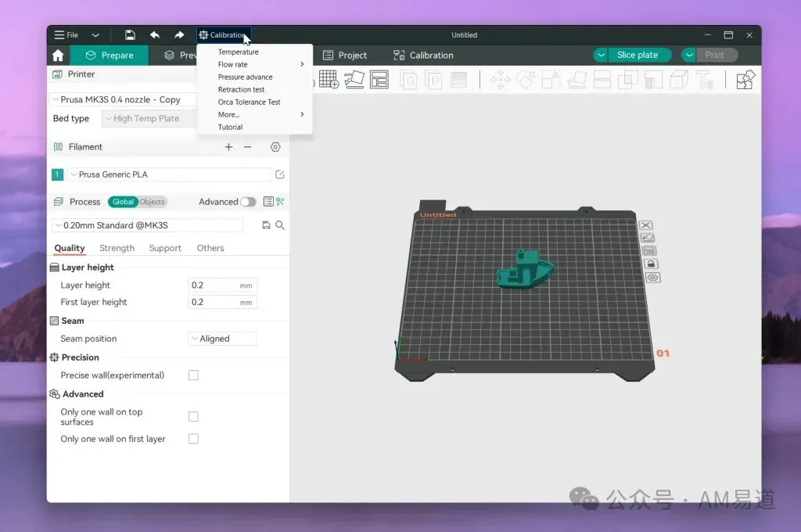Check Only one wall on top surfaces
801x532 pixels.
click(x=193, y=416)
